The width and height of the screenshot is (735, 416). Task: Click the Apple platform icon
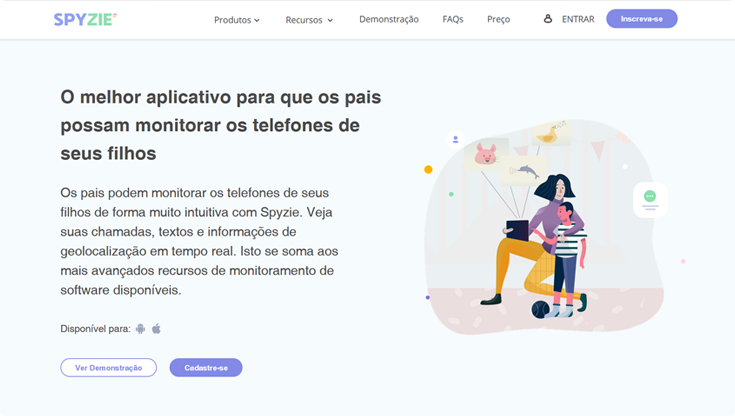[157, 329]
